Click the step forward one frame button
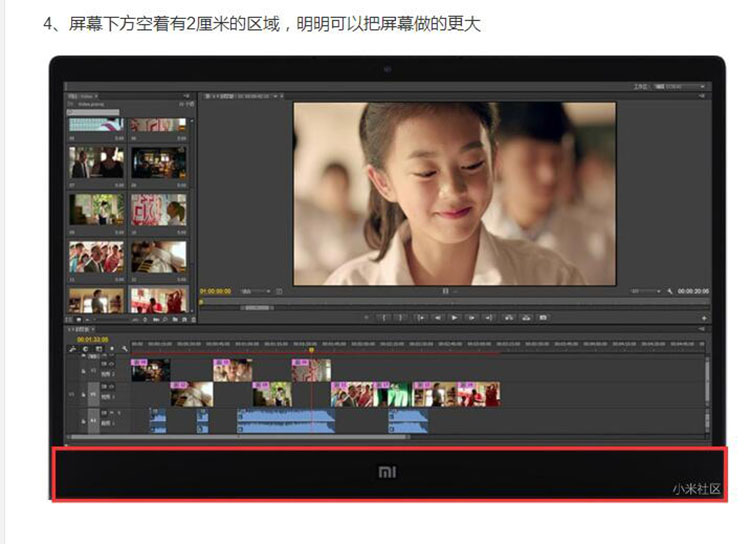Screen dimensions: 750x544 (x=471, y=317)
